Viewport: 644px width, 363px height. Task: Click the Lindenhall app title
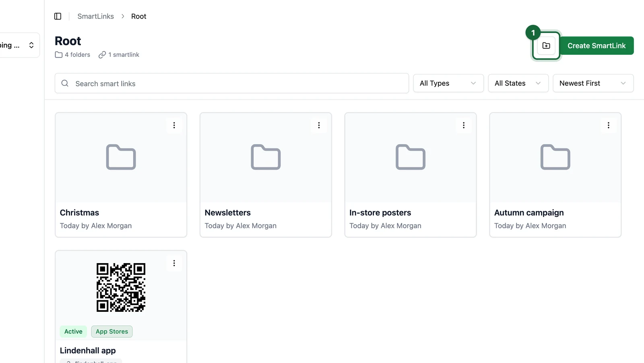click(x=88, y=351)
